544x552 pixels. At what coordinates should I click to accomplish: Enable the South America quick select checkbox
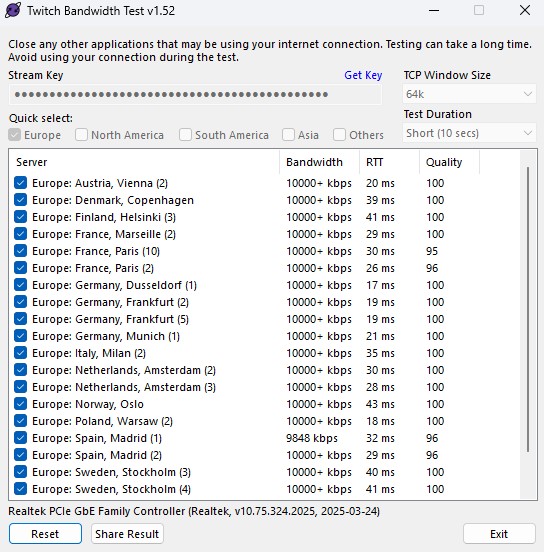pos(185,135)
